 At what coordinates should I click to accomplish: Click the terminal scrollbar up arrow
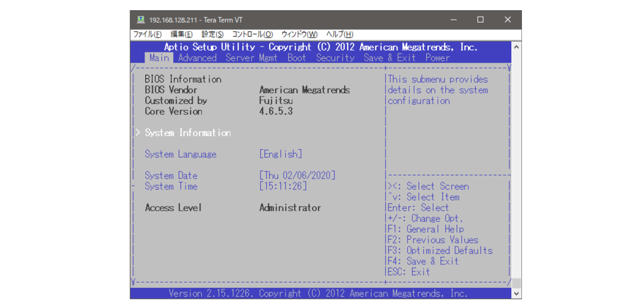(x=517, y=46)
